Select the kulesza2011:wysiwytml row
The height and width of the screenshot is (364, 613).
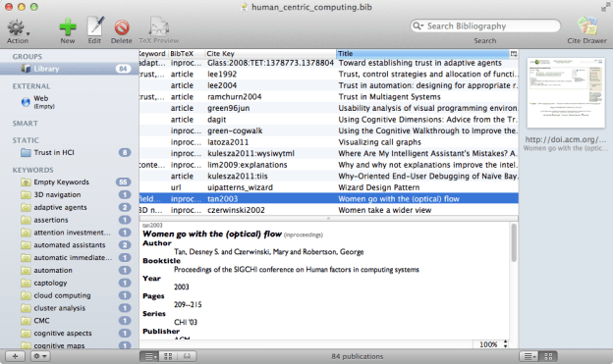point(329,153)
